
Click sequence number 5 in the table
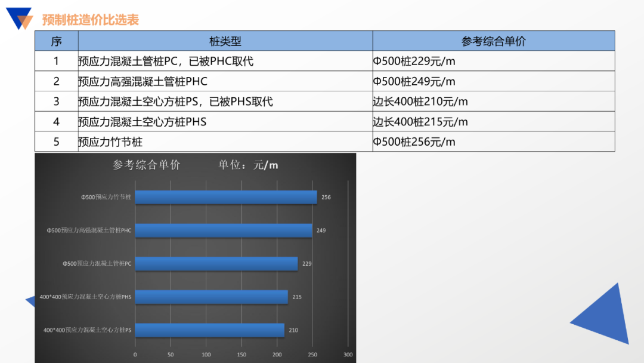[56, 142]
